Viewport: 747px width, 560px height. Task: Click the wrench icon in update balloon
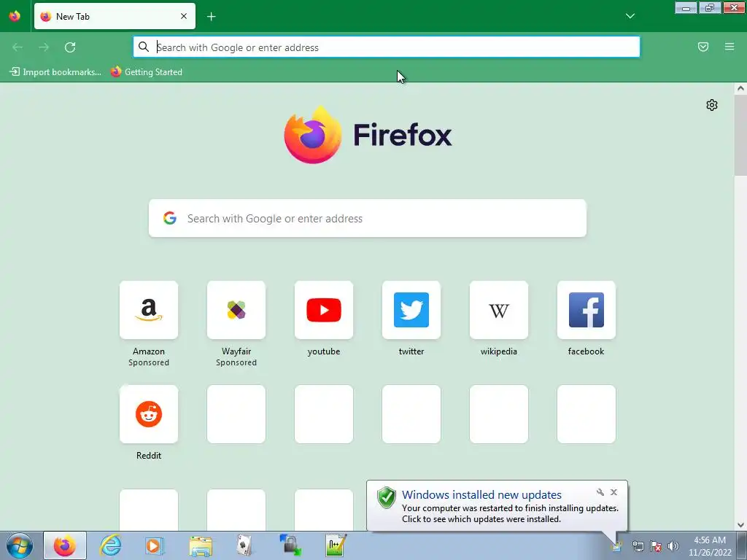(x=600, y=492)
